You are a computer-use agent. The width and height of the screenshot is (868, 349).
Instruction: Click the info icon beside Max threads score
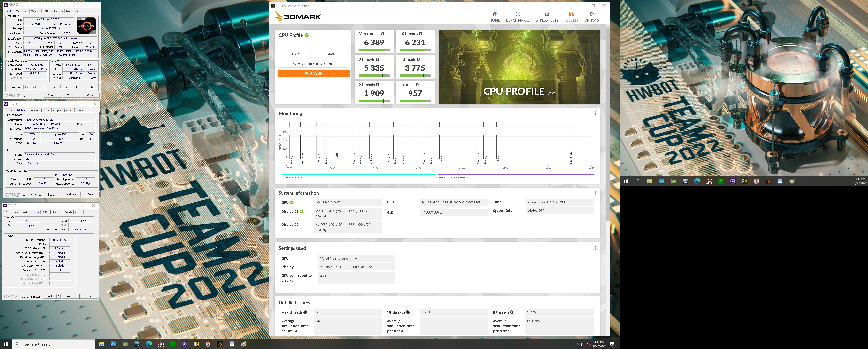tap(382, 34)
